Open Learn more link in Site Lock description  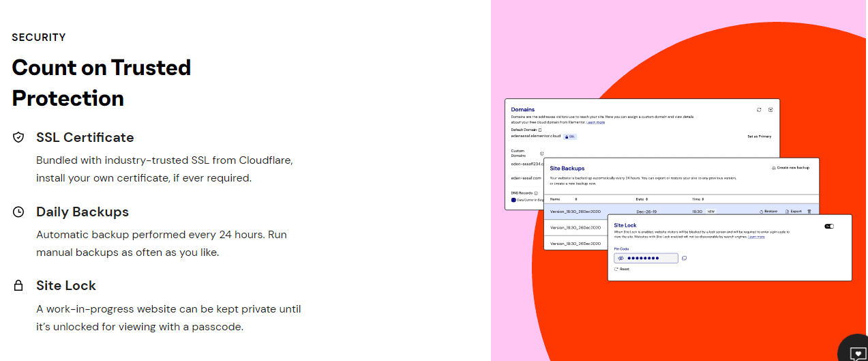tap(756, 237)
